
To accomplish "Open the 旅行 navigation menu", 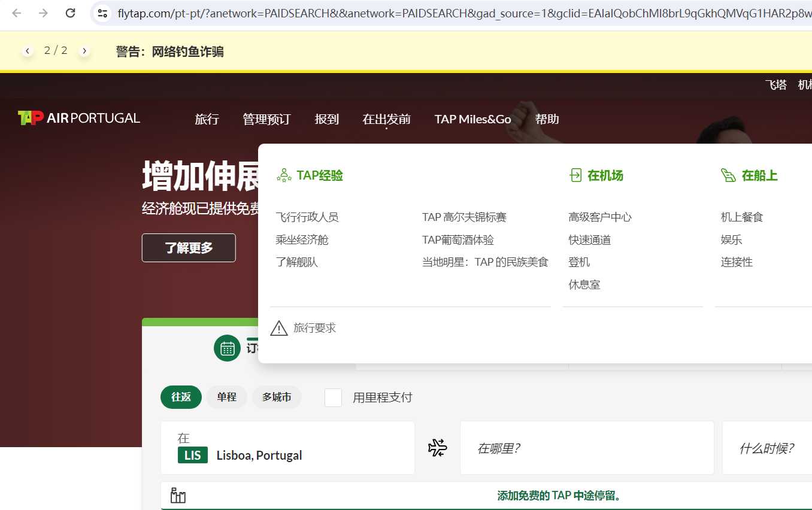I will click(x=207, y=119).
